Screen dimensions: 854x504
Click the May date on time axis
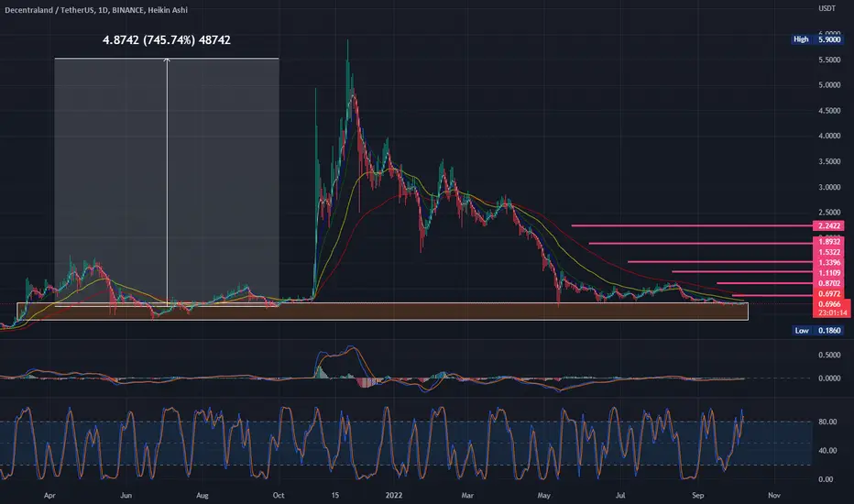pos(544,495)
